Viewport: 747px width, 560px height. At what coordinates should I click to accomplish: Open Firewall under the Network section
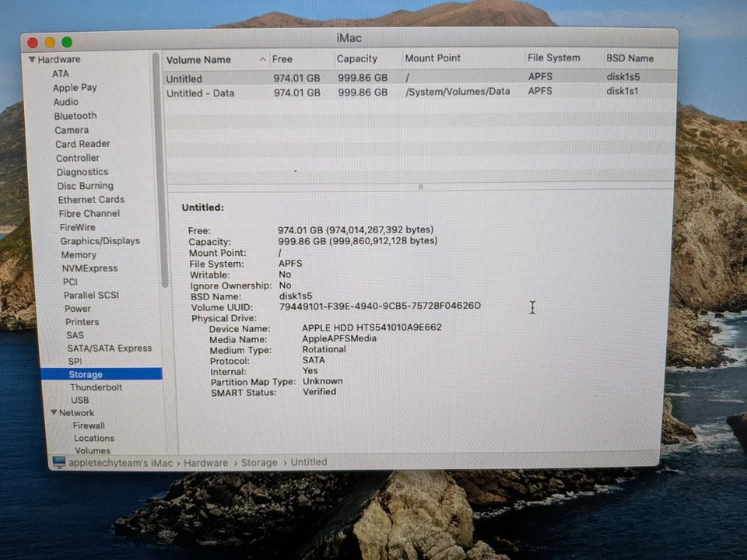[88, 425]
